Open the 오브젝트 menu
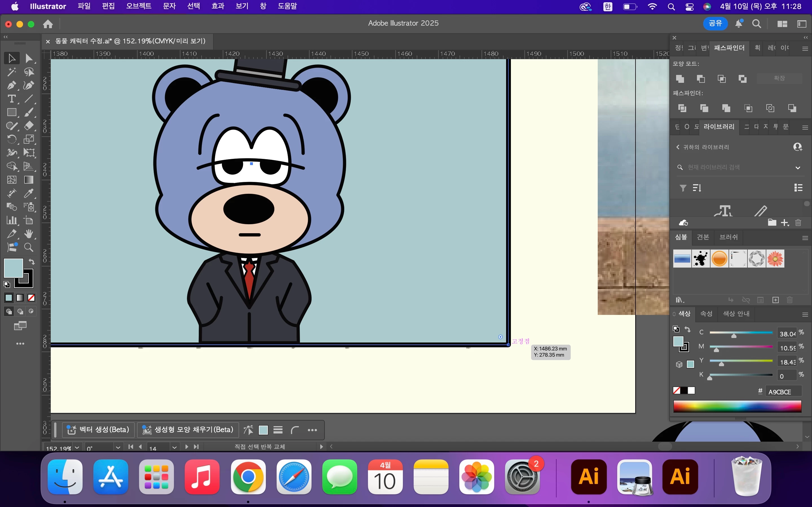 [x=139, y=6]
